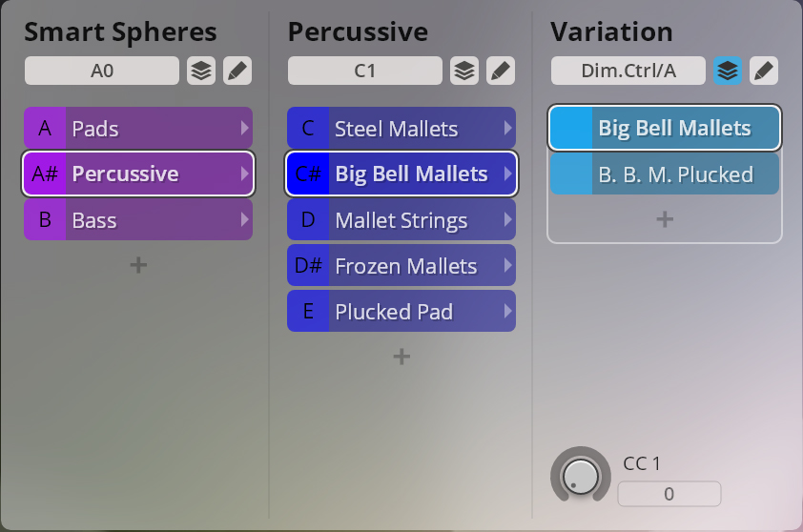The image size is (803, 532).
Task: Add a new entry under Percussive list
Action: click(x=401, y=357)
